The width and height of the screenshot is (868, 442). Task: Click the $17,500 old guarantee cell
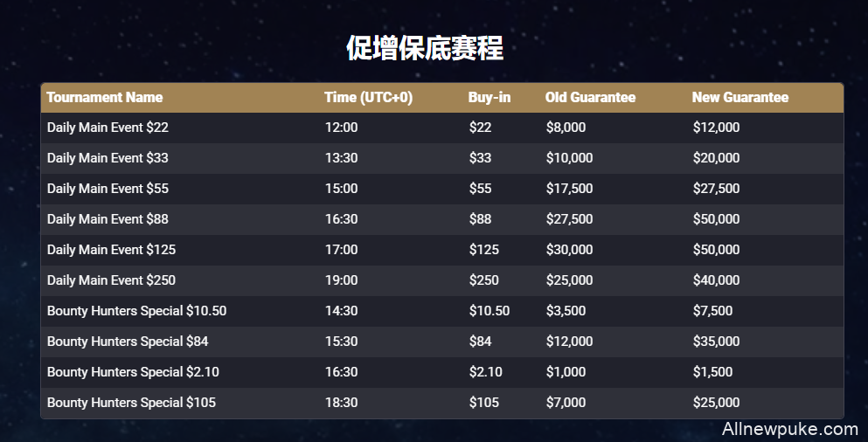[x=570, y=189]
